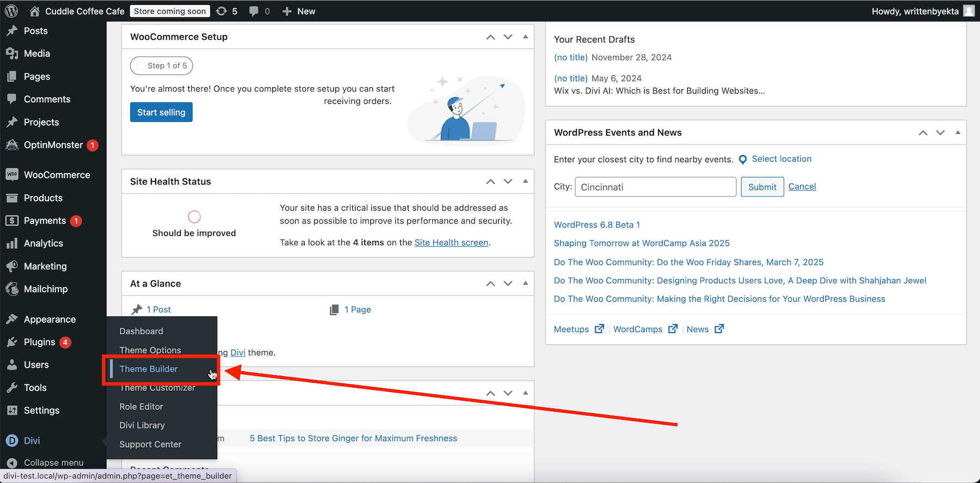Click the home icon beside Cuddle Coffee Cafe
This screenshot has width=980, height=483.
coord(35,11)
